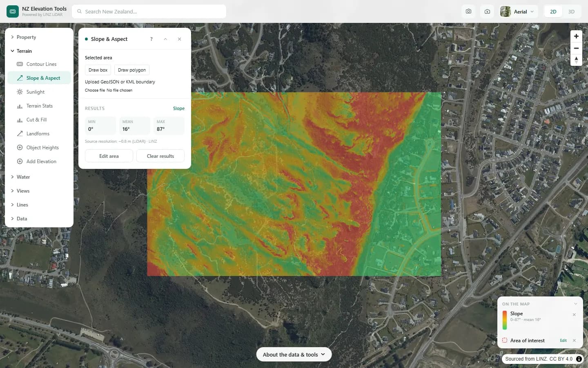Expand the Data section
Viewport: 588px width, 368px height.
click(x=39, y=219)
